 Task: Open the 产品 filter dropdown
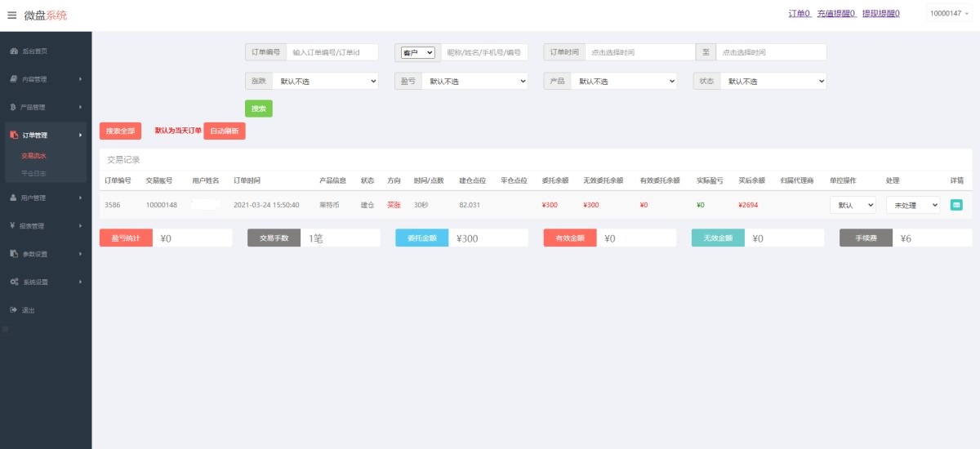pyautogui.click(x=624, y=81)
